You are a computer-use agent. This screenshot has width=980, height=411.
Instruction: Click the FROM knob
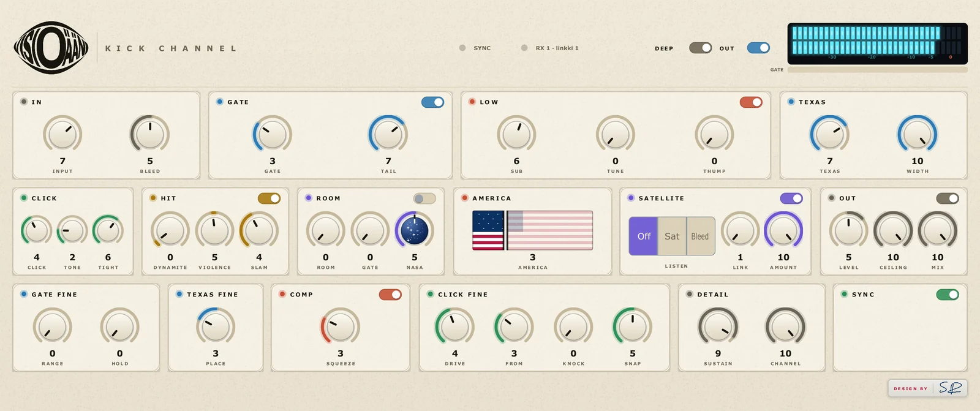point(514,327)
